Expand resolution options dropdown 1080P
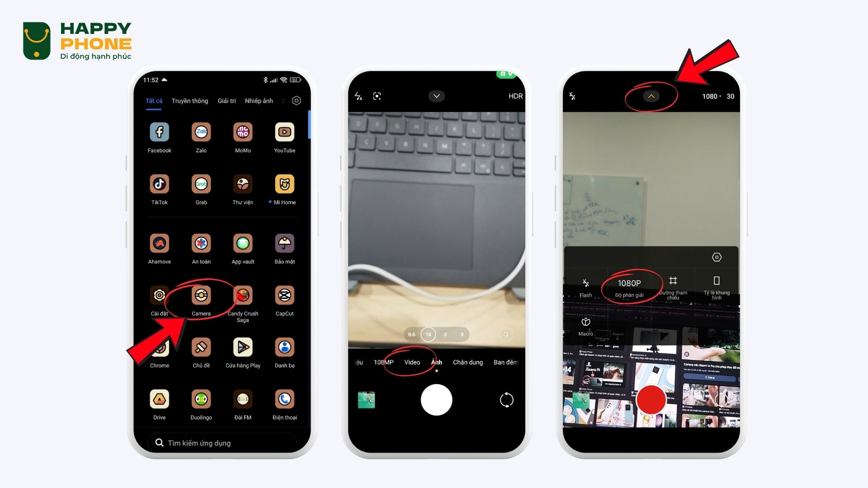This screenshot has height=488, width=868. (630, 286)
